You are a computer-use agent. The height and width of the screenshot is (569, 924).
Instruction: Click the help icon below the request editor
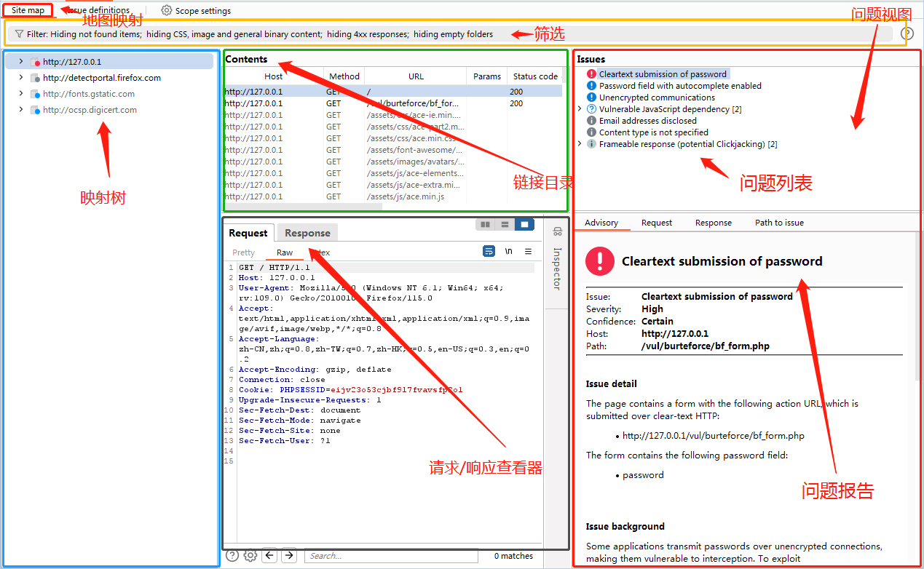232,555
